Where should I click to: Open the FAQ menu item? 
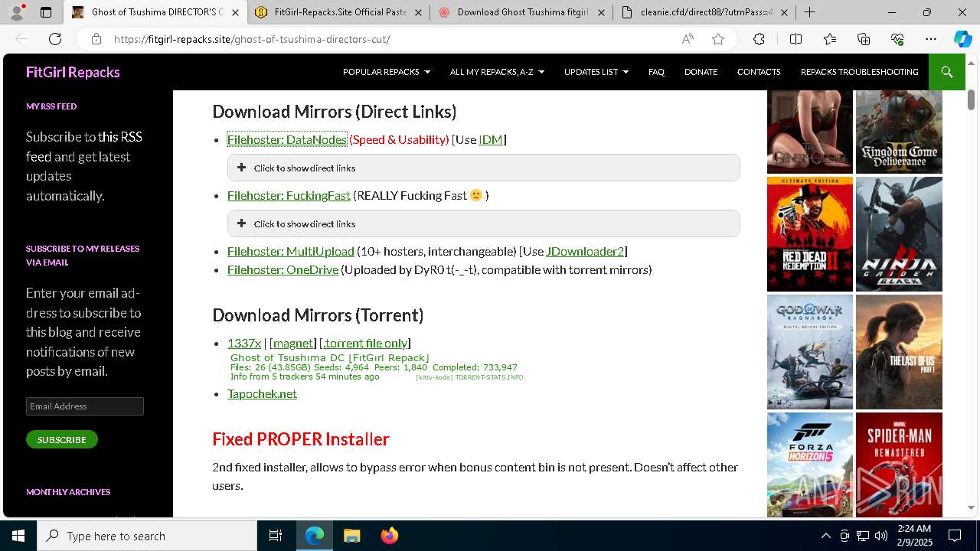tap(656, 72)
